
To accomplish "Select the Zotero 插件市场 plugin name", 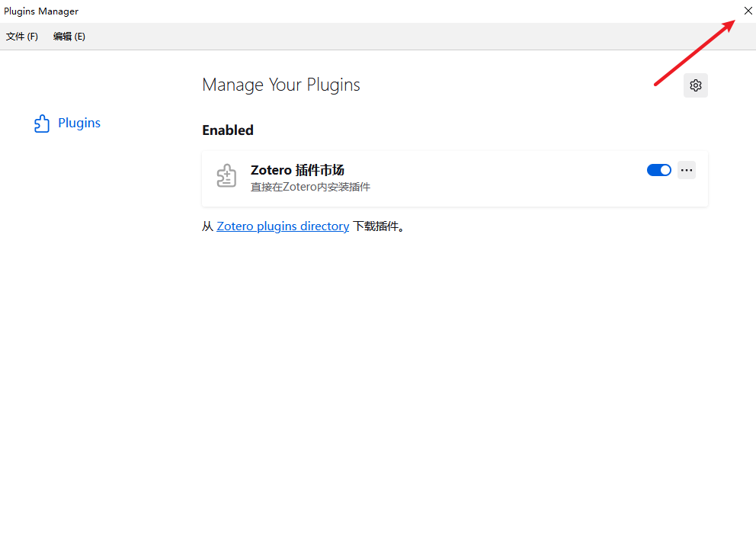I will tap(297, 170).
